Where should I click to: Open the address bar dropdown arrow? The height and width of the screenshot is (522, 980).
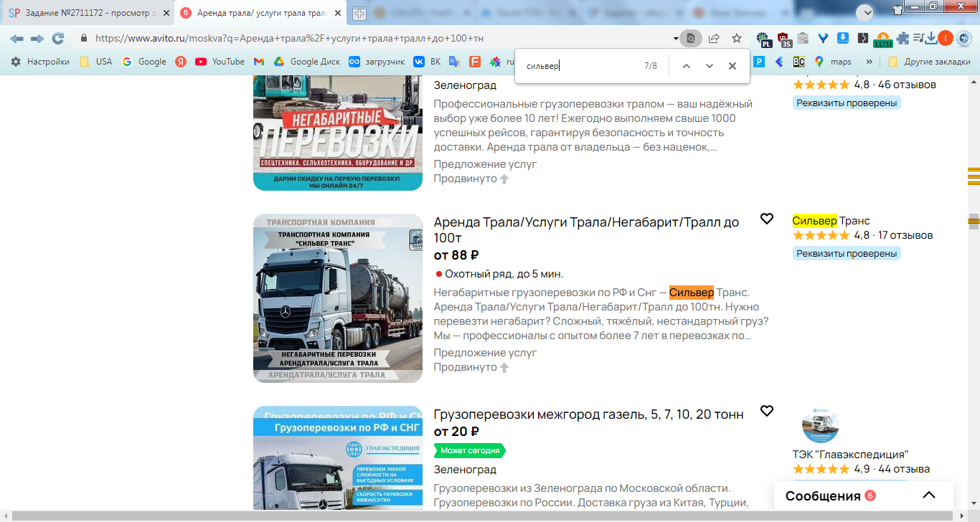point(676,39)
